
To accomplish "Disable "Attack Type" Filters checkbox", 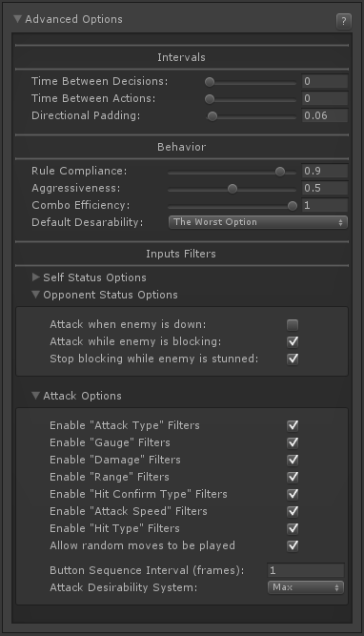I will click(293, 425).
